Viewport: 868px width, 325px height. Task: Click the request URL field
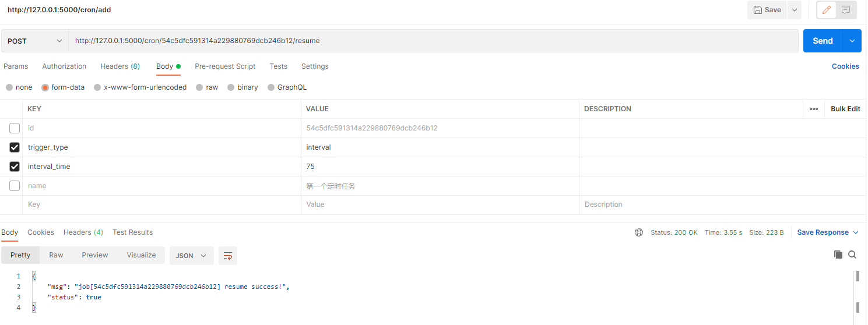pyautogui.click(x=433, y=41)
